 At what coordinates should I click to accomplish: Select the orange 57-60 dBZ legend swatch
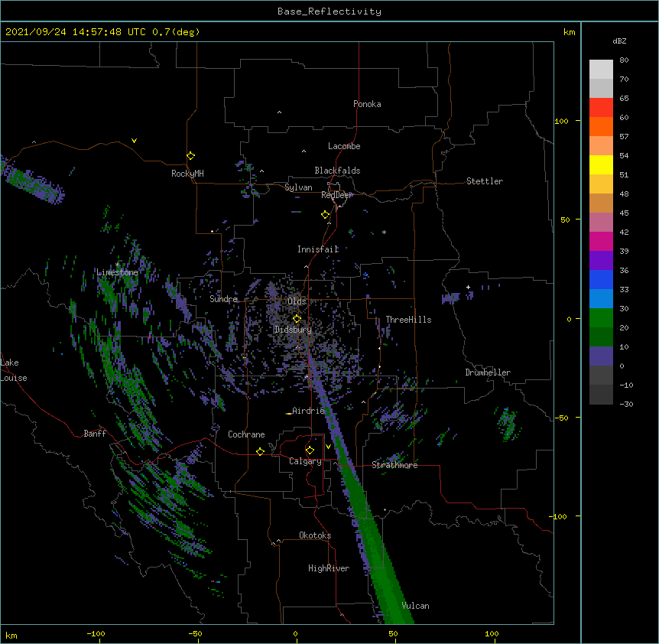tap(601, 126)
